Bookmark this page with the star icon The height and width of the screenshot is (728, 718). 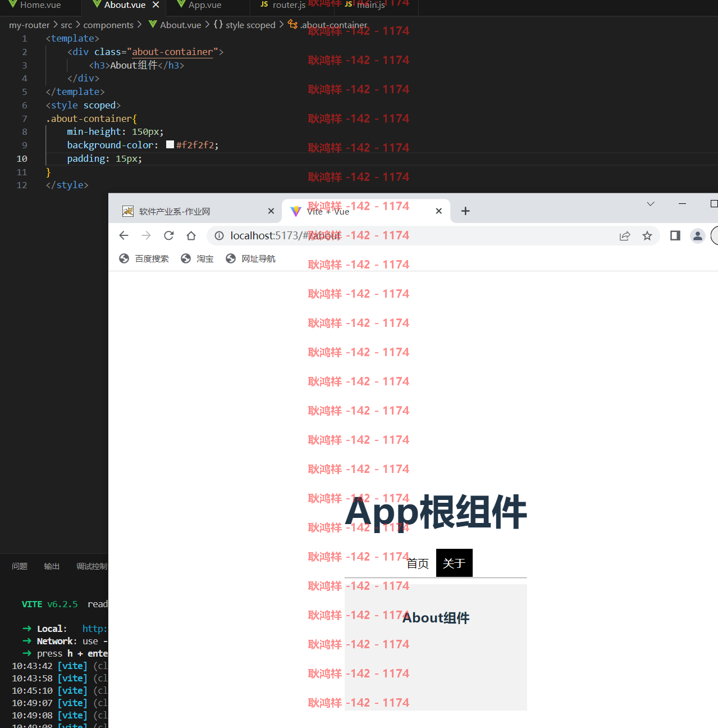tap(647, 236)
